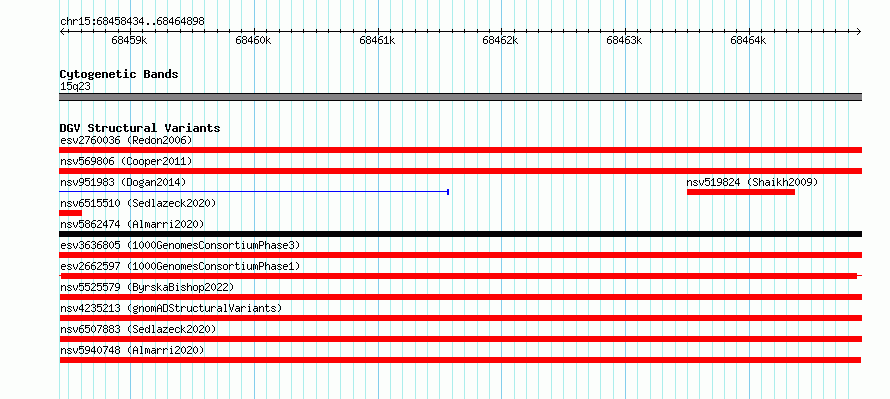Screen dimensions: 890x399
Task: Open esv3636805 (1000GenomesConsortiumPhase3) label
Action: point(180,245)
